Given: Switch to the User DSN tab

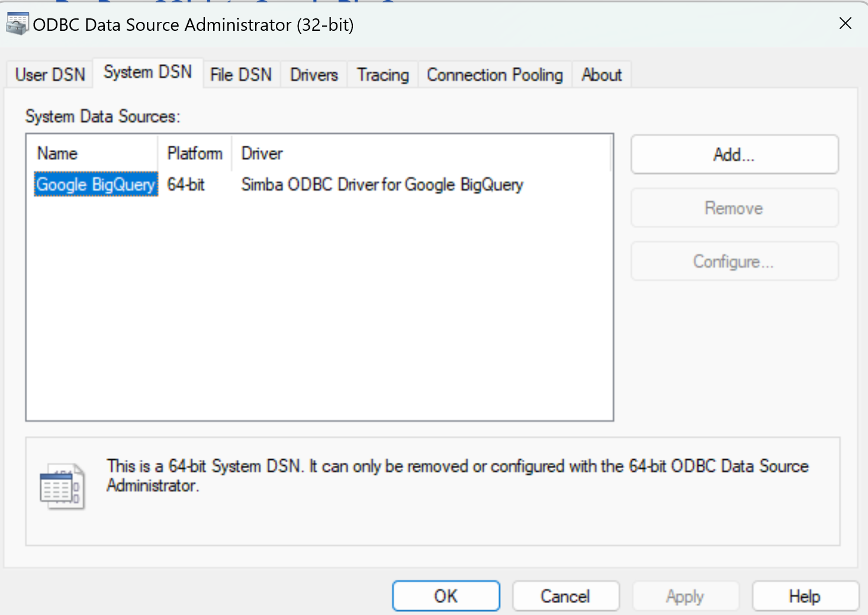Looking at the screenshot, I should [x=50, y=75].
